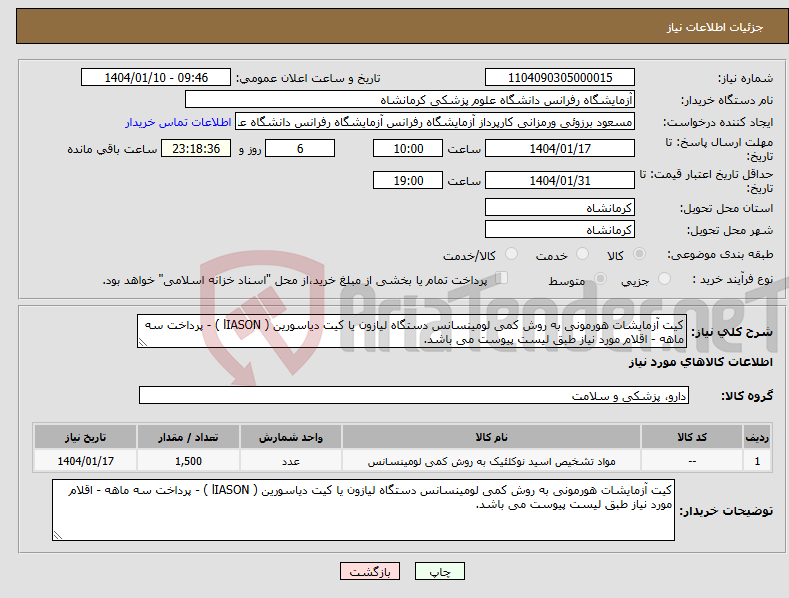Click the response deadline date 1404/01/17 field

click(560, 148)
